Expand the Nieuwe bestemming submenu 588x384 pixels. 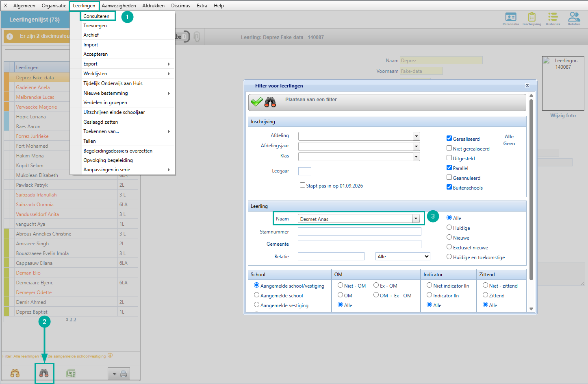click(x=122, y=93)
